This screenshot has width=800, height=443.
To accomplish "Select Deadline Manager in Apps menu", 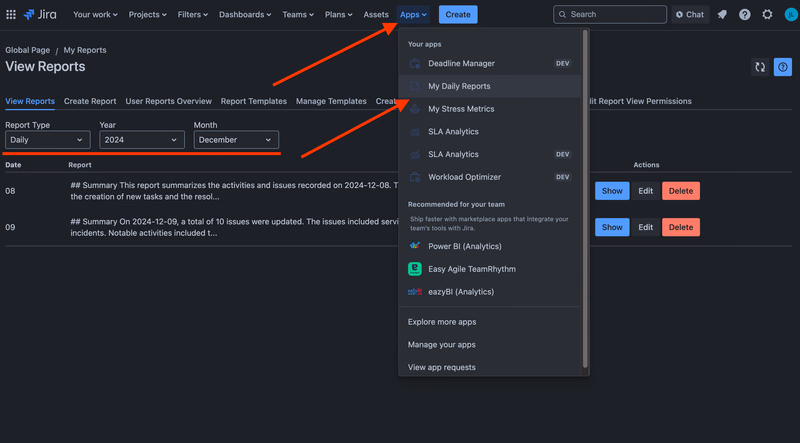I will 490,63.
